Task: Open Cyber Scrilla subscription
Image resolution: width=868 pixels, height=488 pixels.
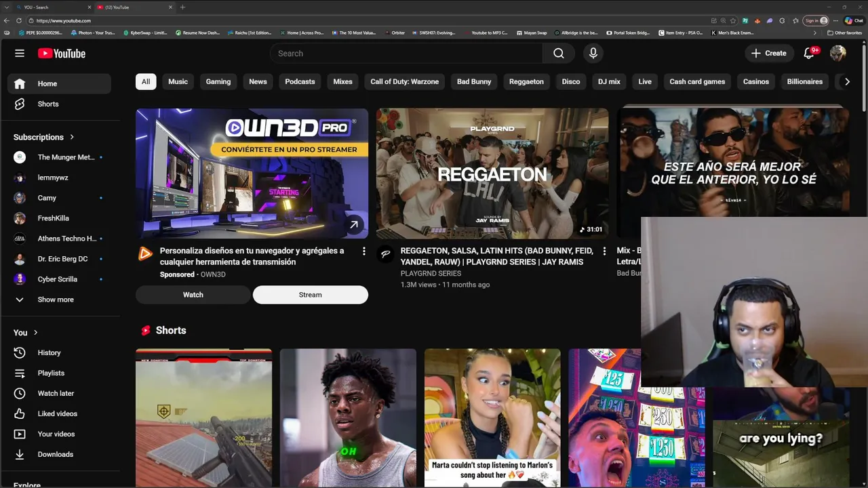Action: [59, 279]
